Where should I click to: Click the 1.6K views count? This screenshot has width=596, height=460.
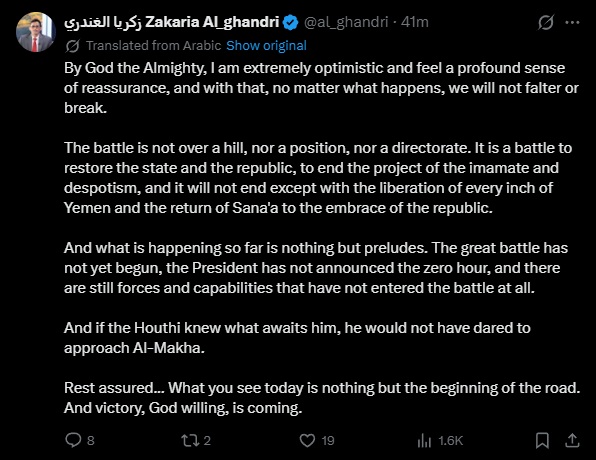click(450, 441)
